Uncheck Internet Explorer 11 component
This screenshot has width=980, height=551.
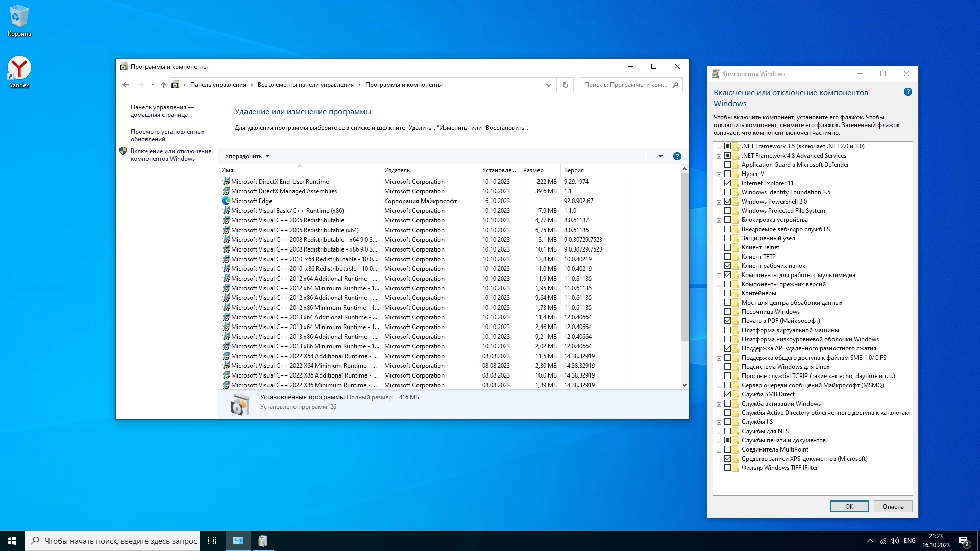[728, 183]
